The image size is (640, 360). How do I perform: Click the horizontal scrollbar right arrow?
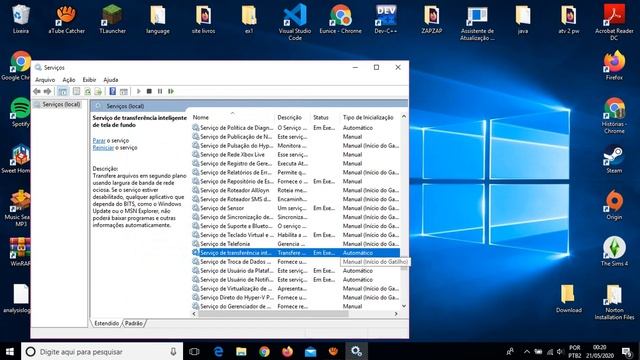[x=396, y=314]
